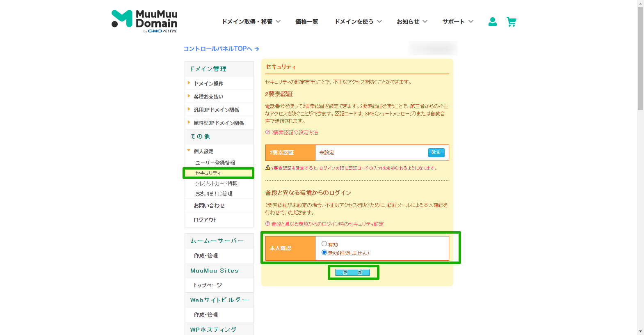
Task: Click the help icon for 2要素認証の設定方法
Action: (x=267, y=132)
